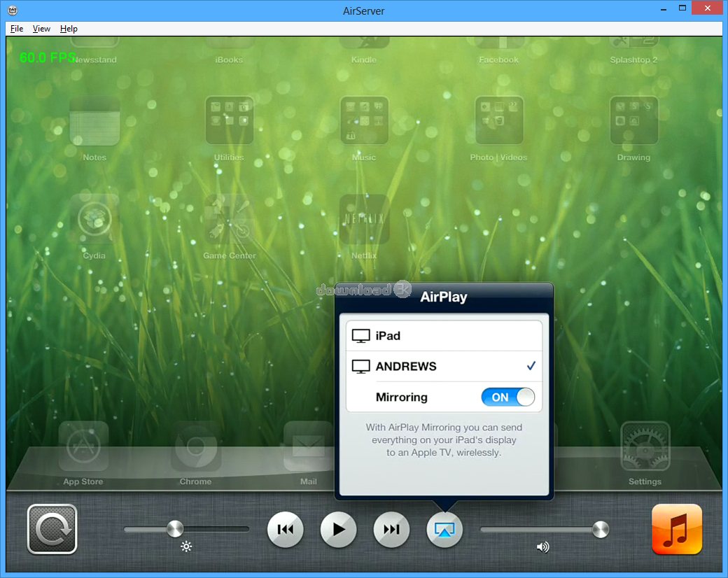Open Settings gear from the dock
Screen dimensions: 728x578
tap(645, 446)
